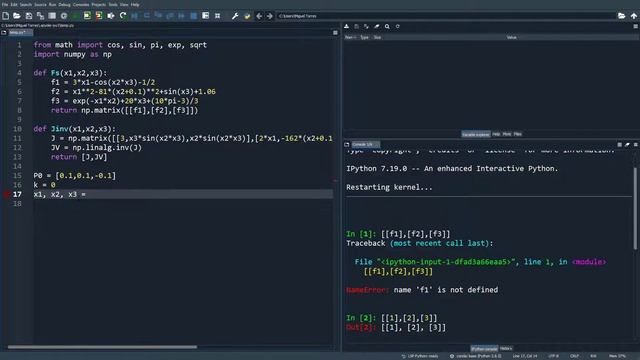Select the temp.py editor tab
Image resolution: width=640 pixels, height=360 pixels.
point(20,33)
